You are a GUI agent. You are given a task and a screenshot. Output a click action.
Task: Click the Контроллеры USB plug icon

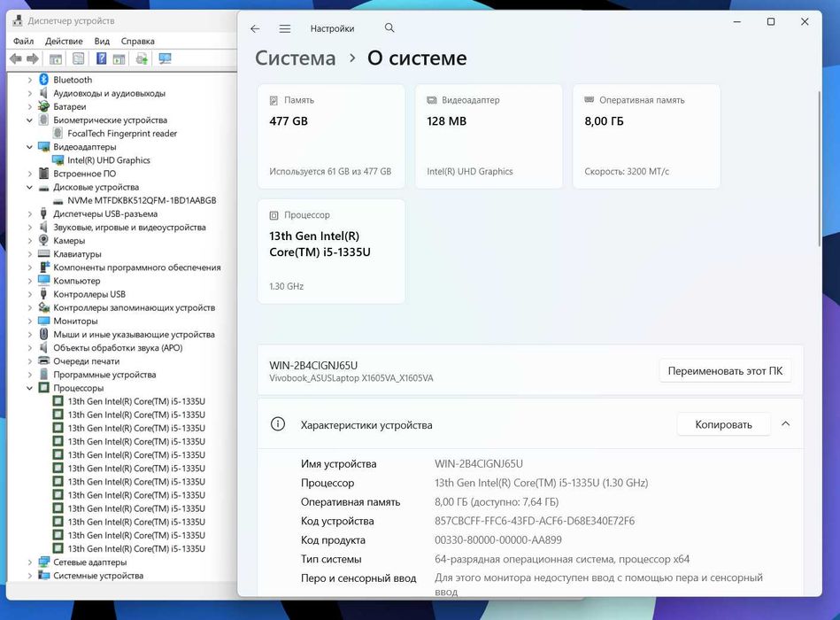[44, 294]
